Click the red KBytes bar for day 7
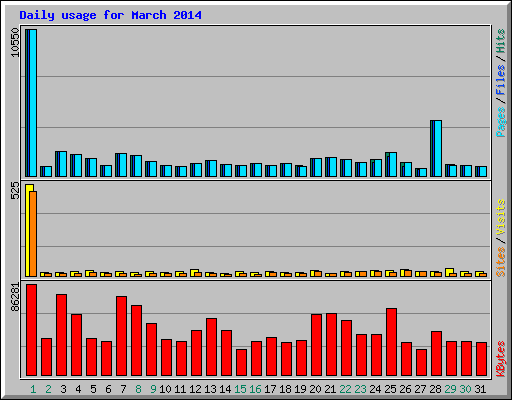The image size is (512, 400). tap(121, 336)
